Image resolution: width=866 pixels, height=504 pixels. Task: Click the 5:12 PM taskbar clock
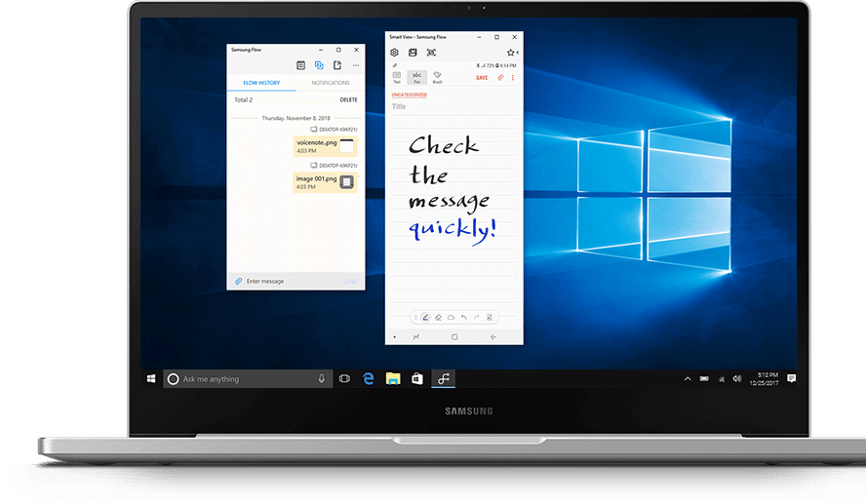click(x=764, y=378)
